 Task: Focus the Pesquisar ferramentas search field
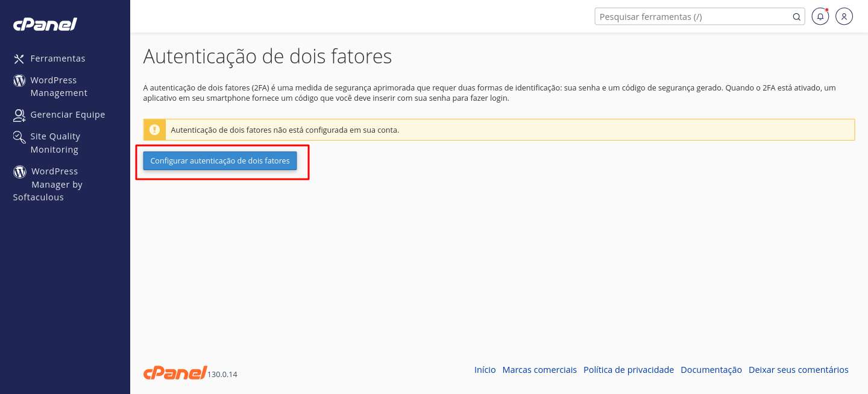coord(693,17)
